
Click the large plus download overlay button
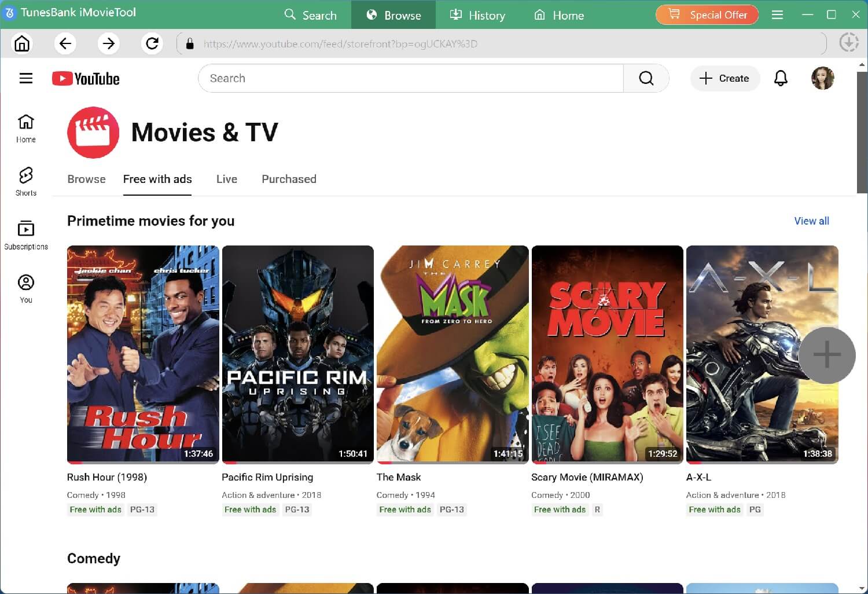point(827,355)
